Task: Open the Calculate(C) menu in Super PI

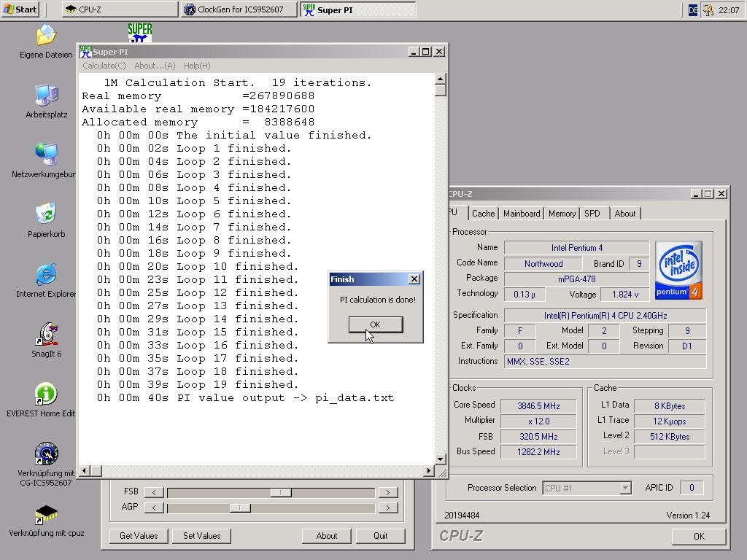Action: 104,66
